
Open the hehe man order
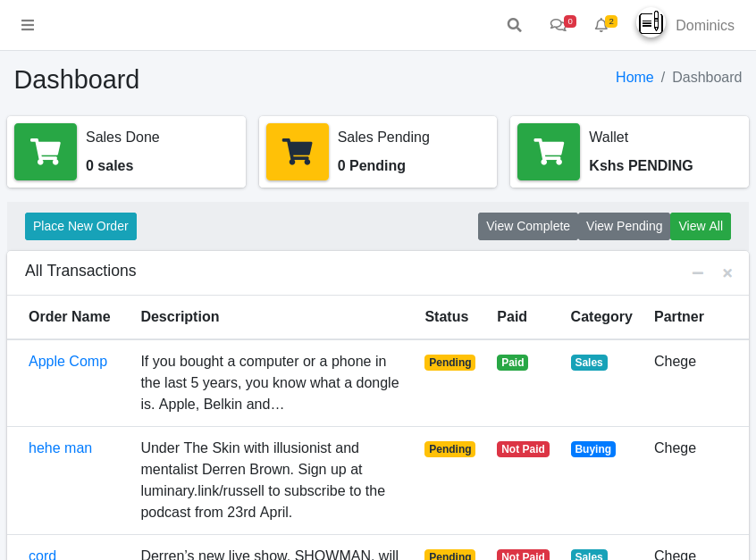pyautogui.click(x=60, y=448)
